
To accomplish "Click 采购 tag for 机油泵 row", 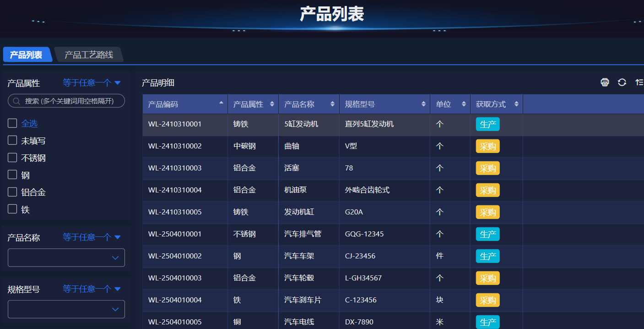I will click(x=487, y=190).
